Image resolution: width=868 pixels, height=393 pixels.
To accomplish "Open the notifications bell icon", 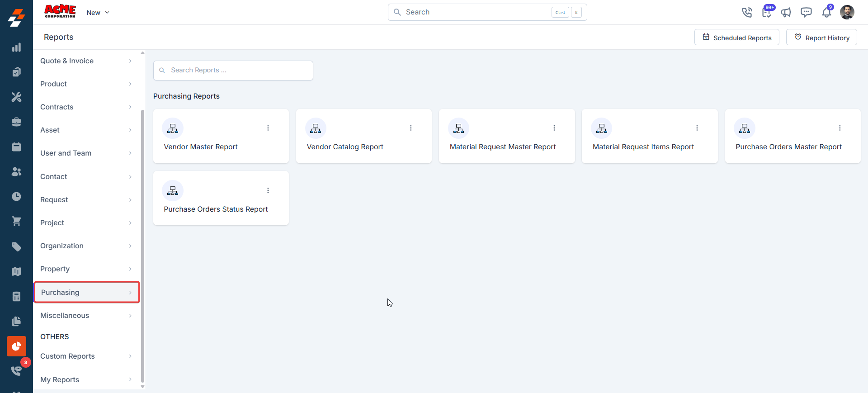I will click(x=826, y=12).
